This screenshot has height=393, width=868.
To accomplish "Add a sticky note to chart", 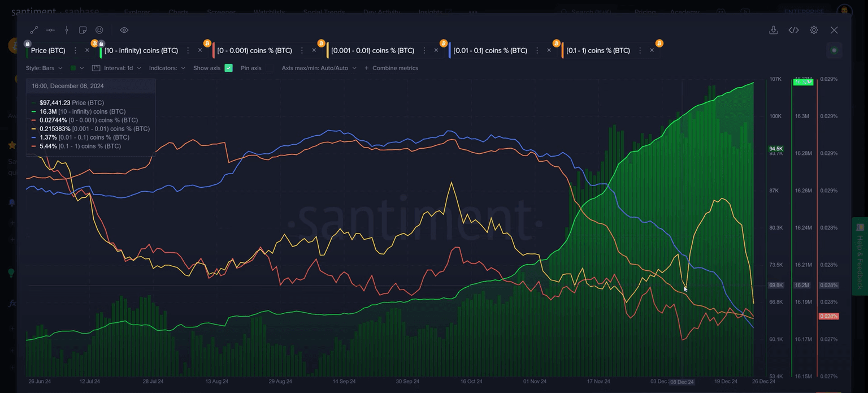I will pos(83,30).
